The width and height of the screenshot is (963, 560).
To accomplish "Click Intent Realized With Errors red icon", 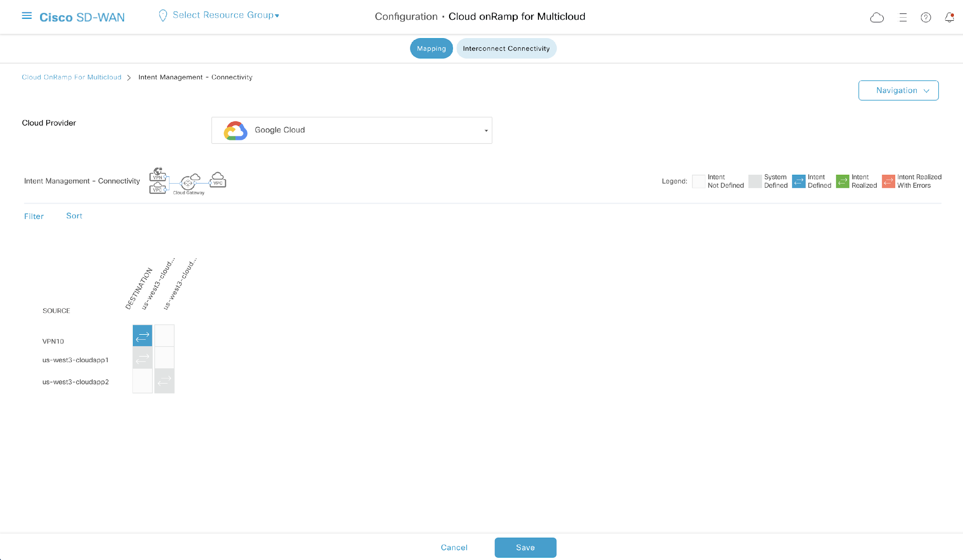I will [888, 181].
